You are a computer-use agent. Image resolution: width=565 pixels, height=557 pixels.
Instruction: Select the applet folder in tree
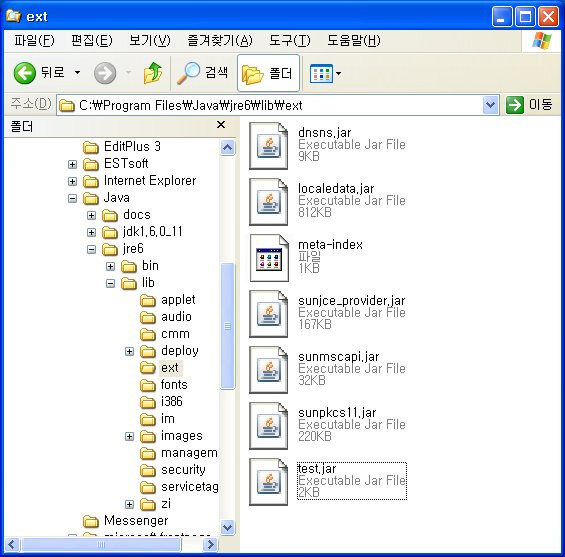click(x=168, y=300)
